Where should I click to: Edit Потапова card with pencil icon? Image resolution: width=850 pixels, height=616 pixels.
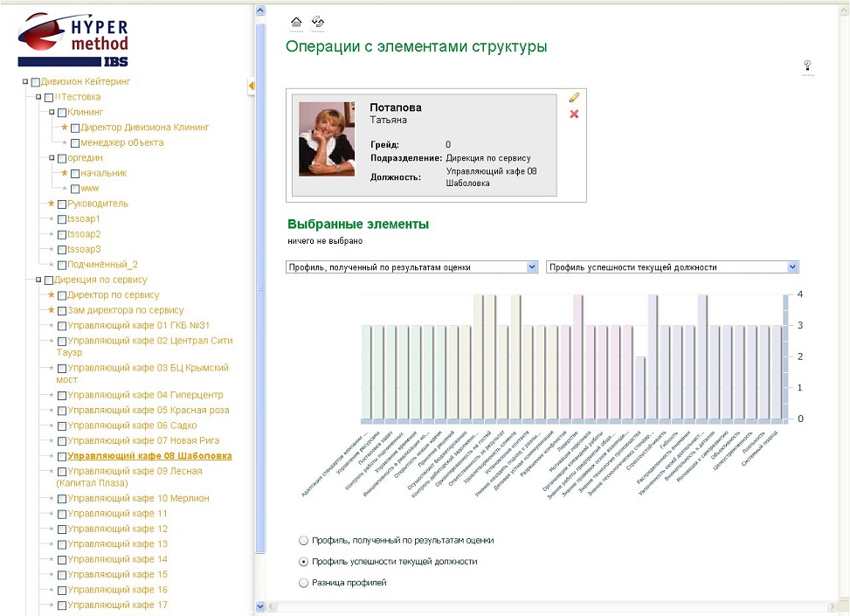(574, 98)
